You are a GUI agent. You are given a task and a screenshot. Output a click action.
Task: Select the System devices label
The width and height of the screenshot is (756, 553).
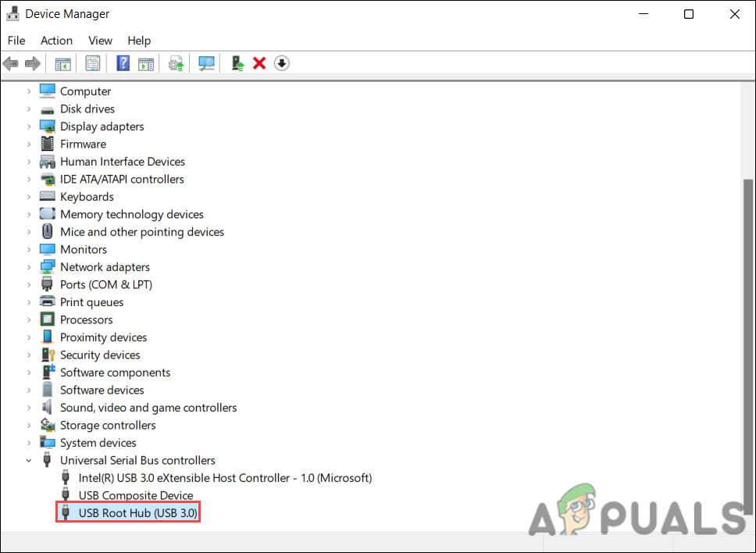[x=98, y=443]
